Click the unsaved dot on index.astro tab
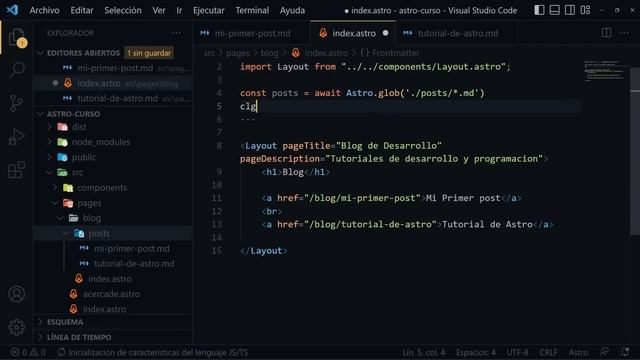Screen dimensions: 640x360 [x=385, y=33]
